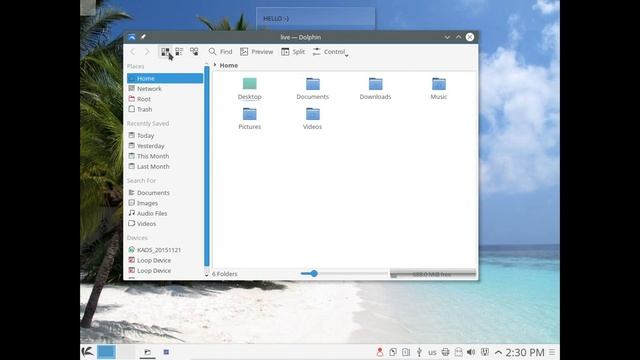Viewport: 640px width, 360px height.
Task: Select the first Loop Device entry
Action: 165,260
